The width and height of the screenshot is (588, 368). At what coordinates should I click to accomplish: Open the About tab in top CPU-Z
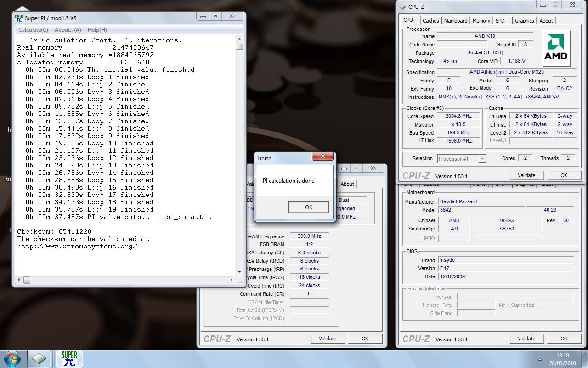coord(546,21)
